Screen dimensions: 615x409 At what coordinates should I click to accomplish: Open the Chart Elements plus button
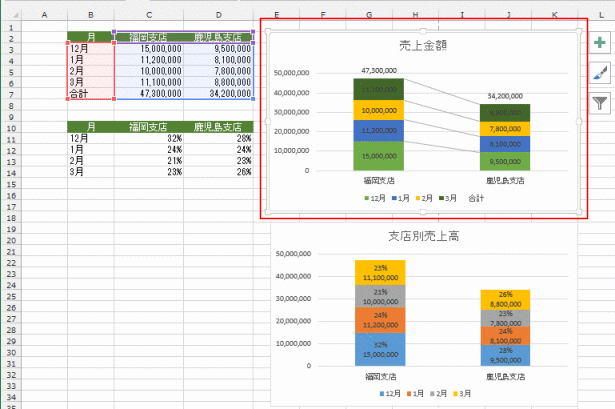point(600,42)
